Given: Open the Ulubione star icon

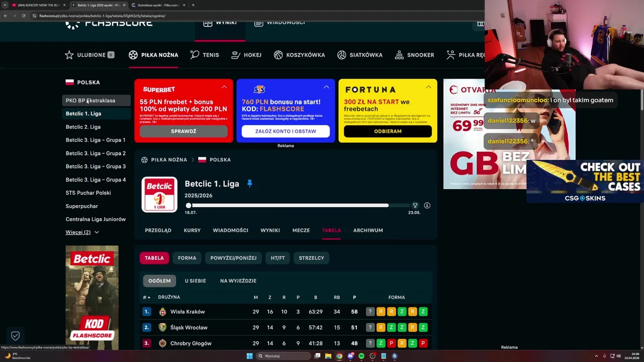Looking at the screenshot, I should 69,55.
